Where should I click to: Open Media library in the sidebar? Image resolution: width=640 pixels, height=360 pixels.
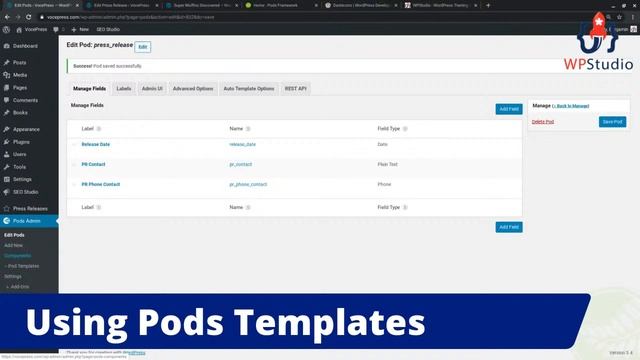pyautogui.click(x=20, y=75)
